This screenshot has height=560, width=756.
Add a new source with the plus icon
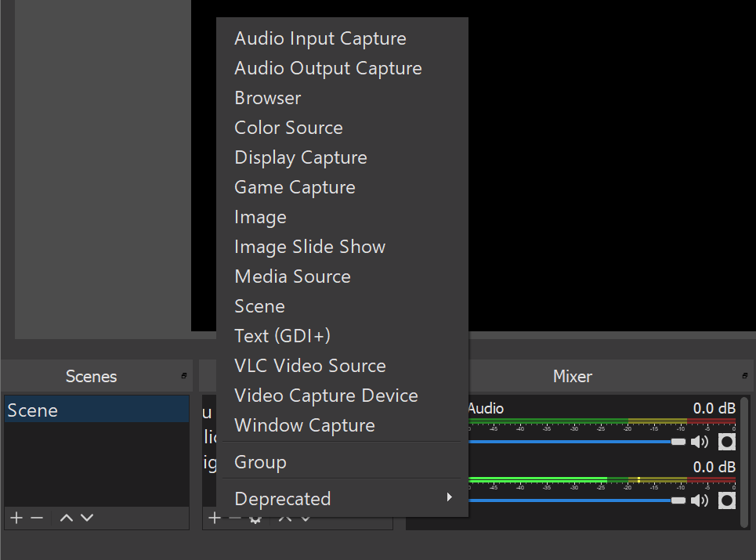pos(215,517)
